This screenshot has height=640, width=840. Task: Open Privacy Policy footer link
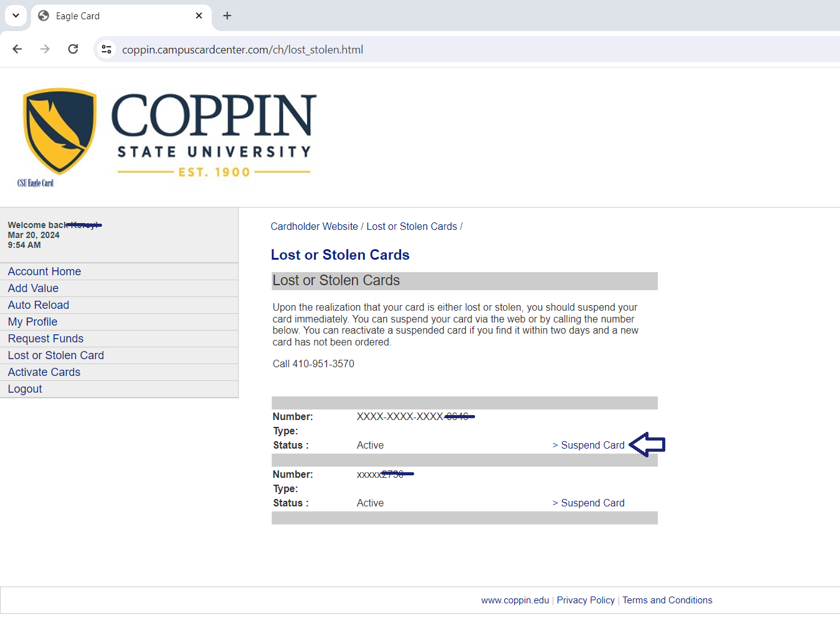[x=586, y=600]
